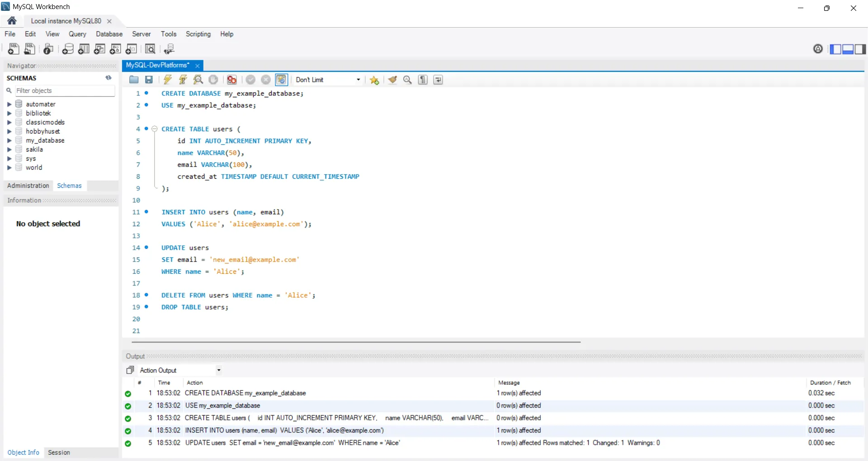Refresh schemas list icon
Screen dimensions: 868x461
(108, 78)
